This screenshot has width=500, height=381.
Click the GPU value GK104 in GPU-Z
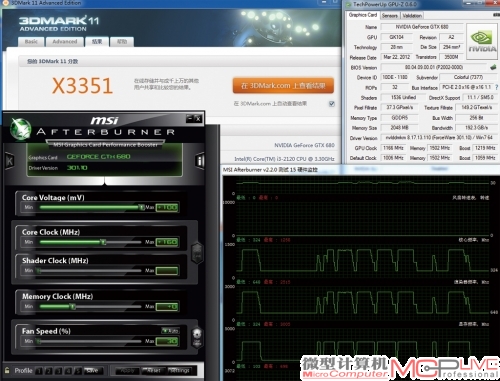[396, 37]
